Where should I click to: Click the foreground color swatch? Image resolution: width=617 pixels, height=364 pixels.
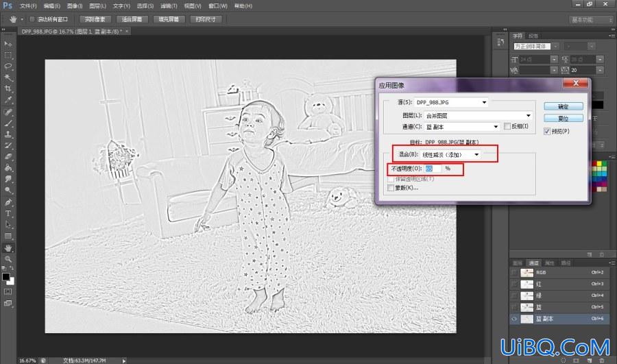[x=6, y=277]
